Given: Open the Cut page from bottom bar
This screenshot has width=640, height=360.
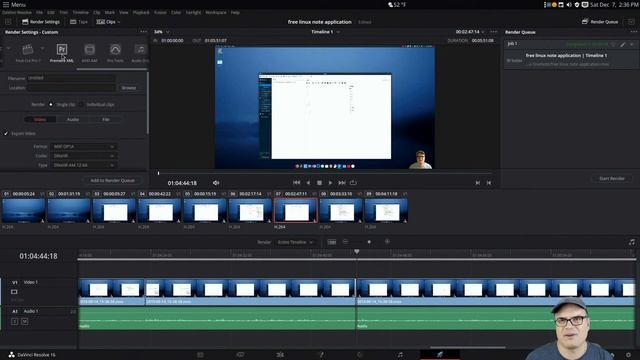Looking at the screenshot, I should 240,355.
